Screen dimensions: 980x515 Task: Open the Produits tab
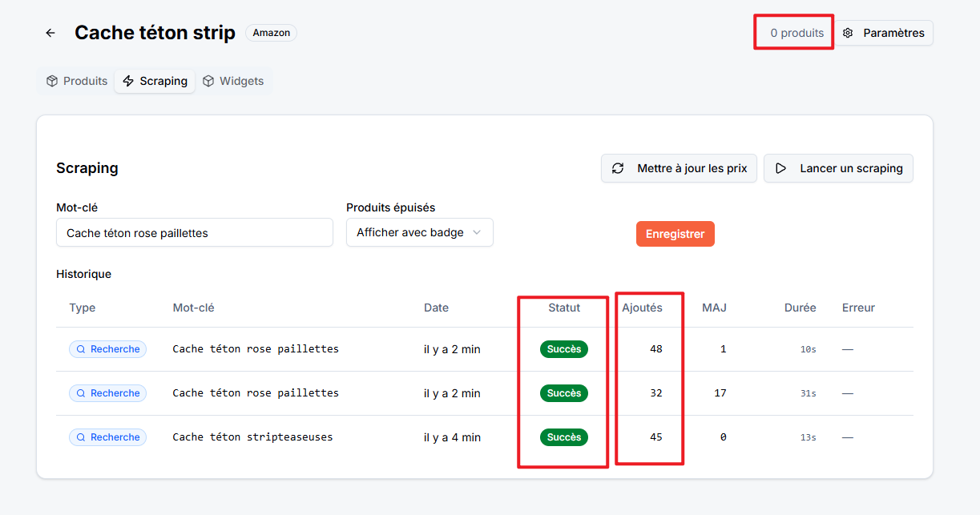[x=77, y=81]
